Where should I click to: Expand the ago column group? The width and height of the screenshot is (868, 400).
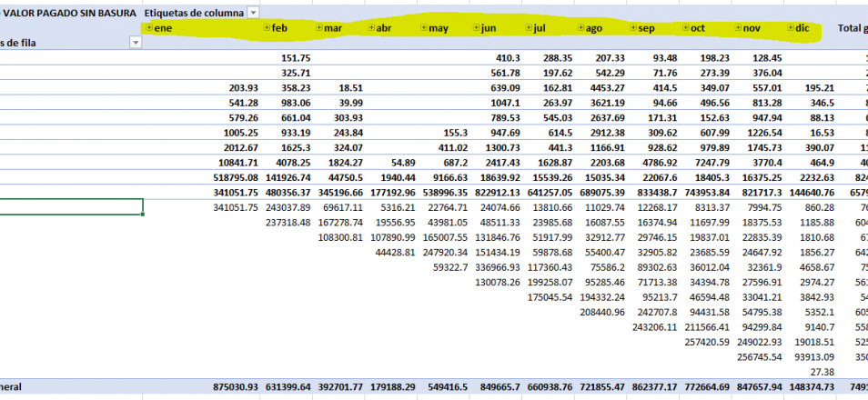click(x=580, y=28)
